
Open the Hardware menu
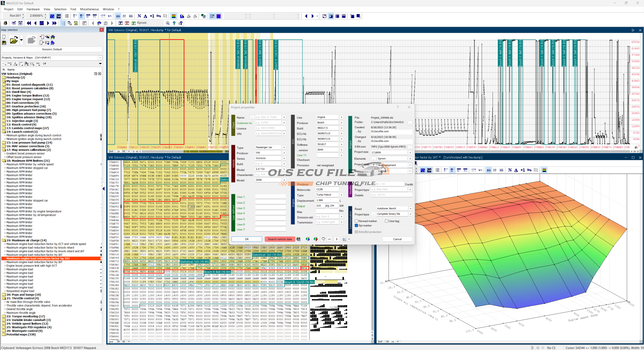[33, 9]
